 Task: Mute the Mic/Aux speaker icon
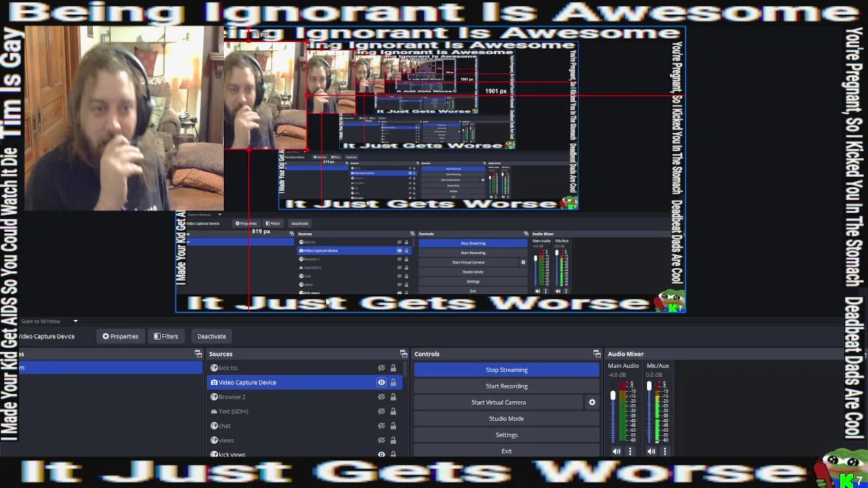(x=652, y=451)
